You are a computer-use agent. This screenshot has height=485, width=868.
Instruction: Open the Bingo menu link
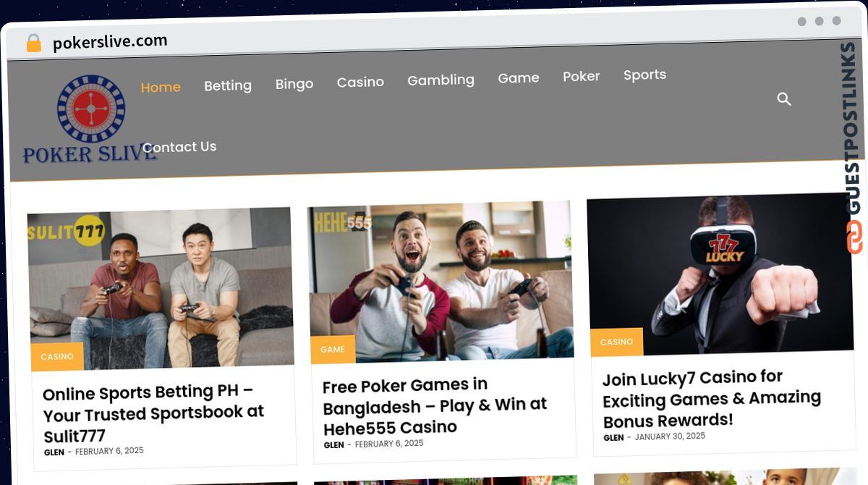[294, 83]
